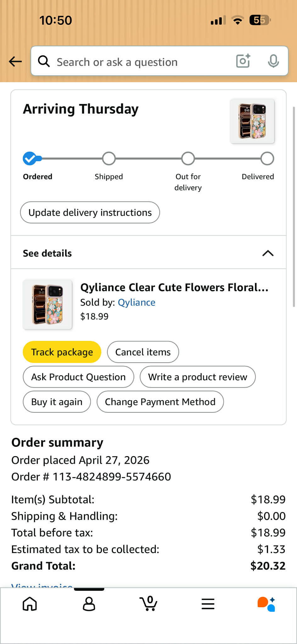The width and height of the screenshot is (297, 644).
Task: Tap the microphone voice search icon
Action: coord(273,61)
